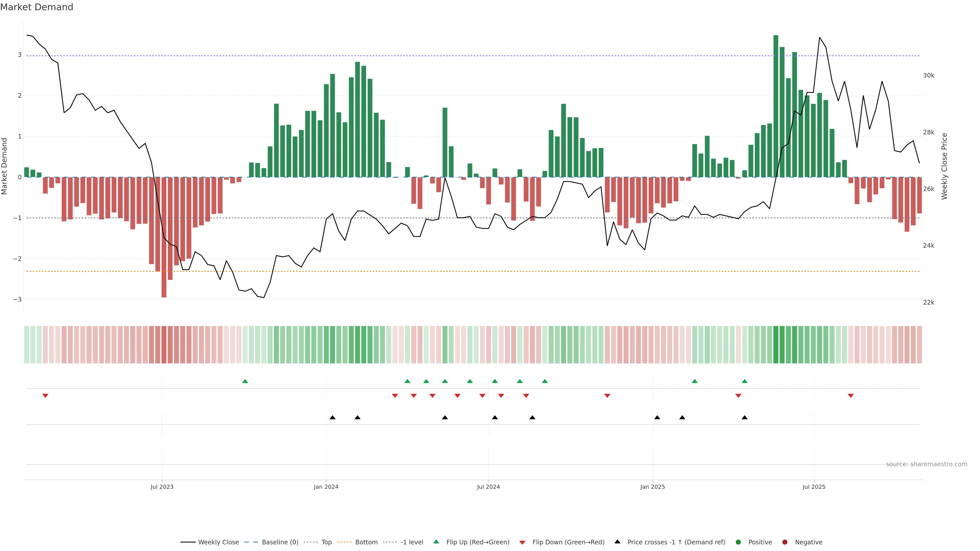980x551 pixels.
Task: Click the Jan 2024 x-axis label
Action: tap(326, 487)
